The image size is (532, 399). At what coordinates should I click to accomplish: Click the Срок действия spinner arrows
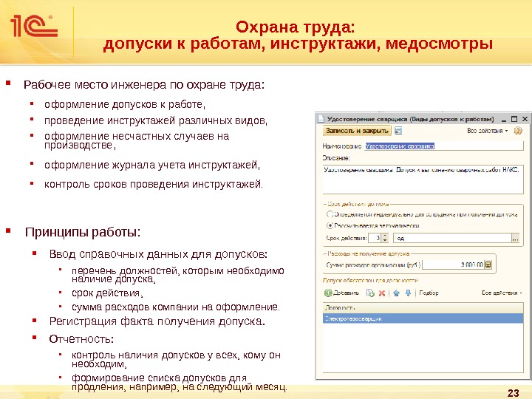tap(385, 238)
